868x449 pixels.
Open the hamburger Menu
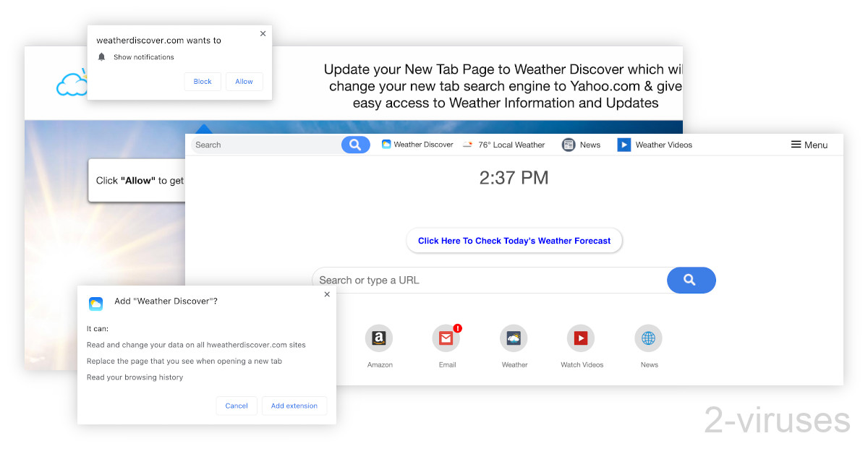(809, 145)
